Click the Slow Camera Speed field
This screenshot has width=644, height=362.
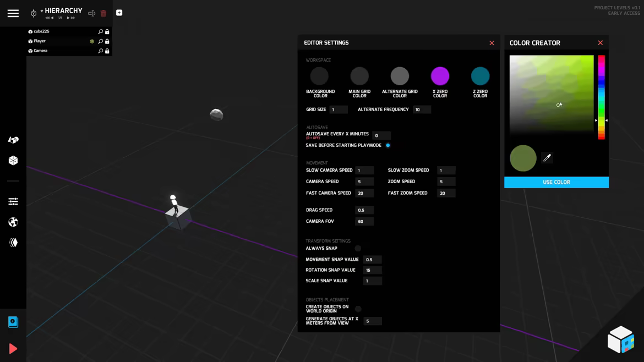click(364, 171)
